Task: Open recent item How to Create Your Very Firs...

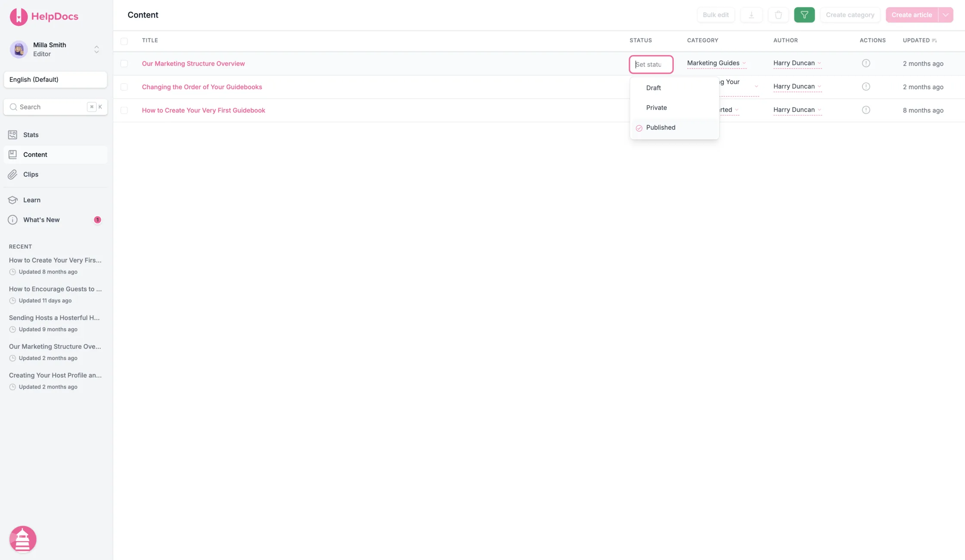Action: click(x=55, y=265)
